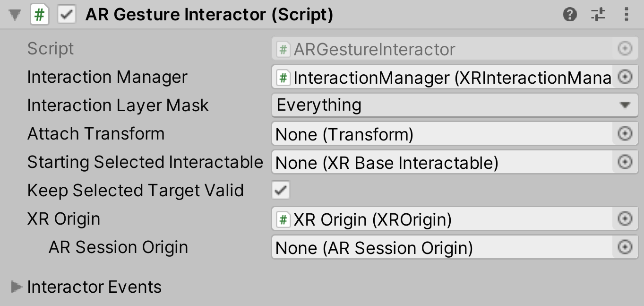Click the Starting Selected Interactable object picker

625,162
